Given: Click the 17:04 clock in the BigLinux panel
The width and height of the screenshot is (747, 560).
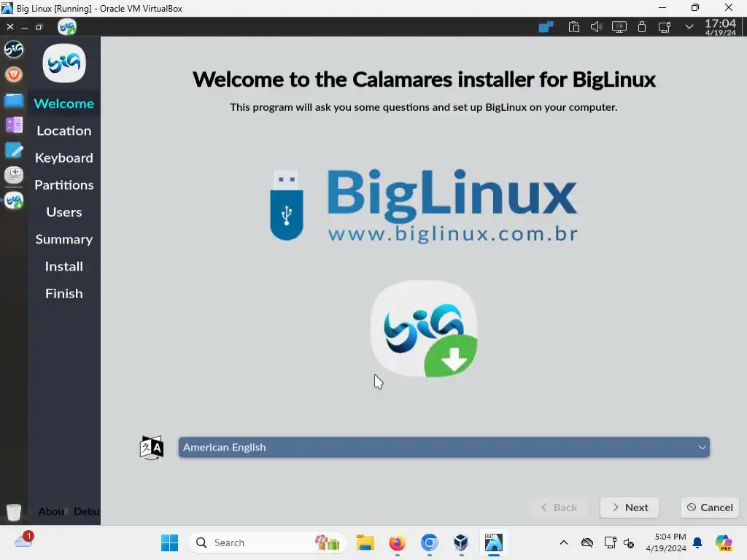Looking at the screenshot, I should 720,27.
